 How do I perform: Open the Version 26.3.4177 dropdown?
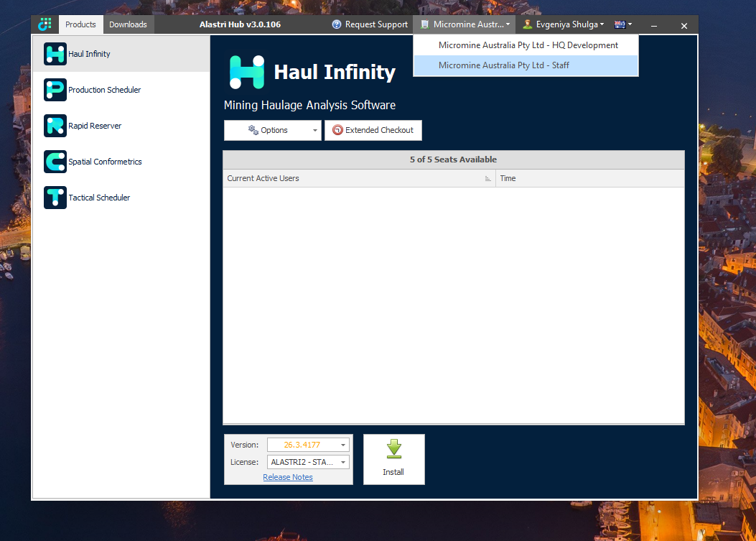(x=308, y=445)
